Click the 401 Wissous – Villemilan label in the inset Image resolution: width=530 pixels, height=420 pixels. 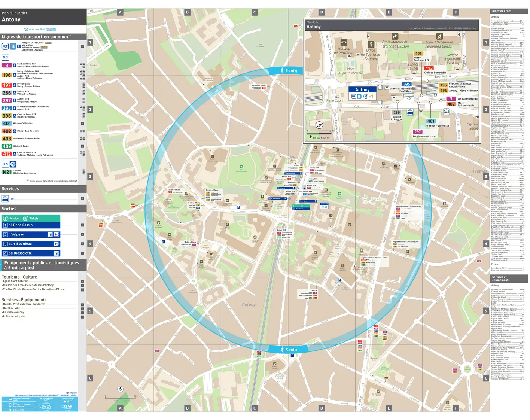(438, 123)
